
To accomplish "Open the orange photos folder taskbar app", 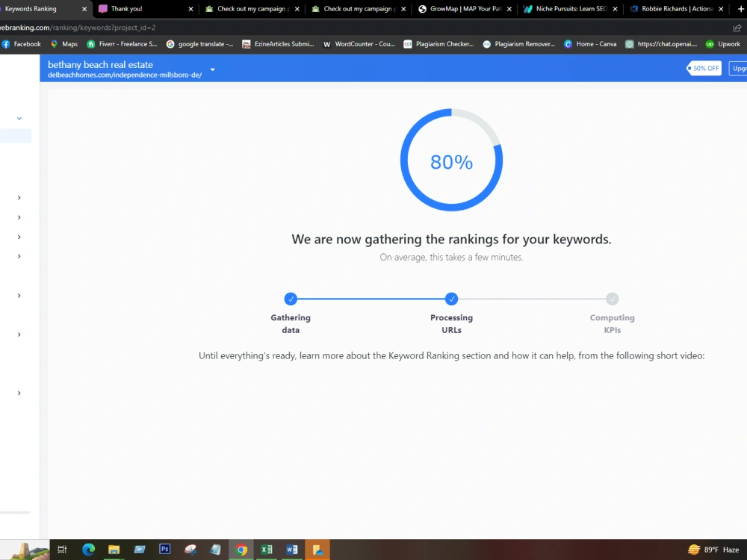I will [317, 550].
